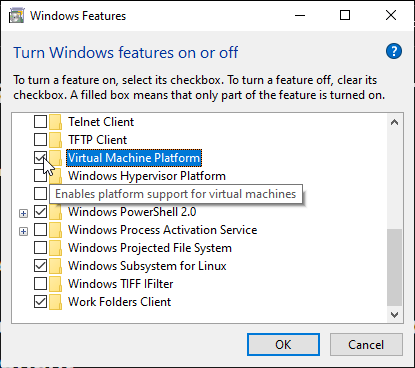
Task: Click the Cancel button
Action: (x=366, y=345)
